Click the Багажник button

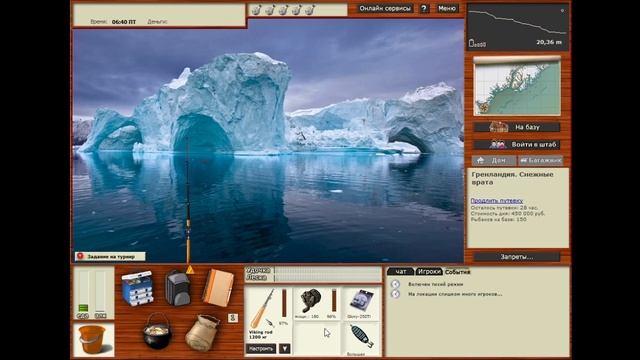pyautogui.click(x=540, y=160)
